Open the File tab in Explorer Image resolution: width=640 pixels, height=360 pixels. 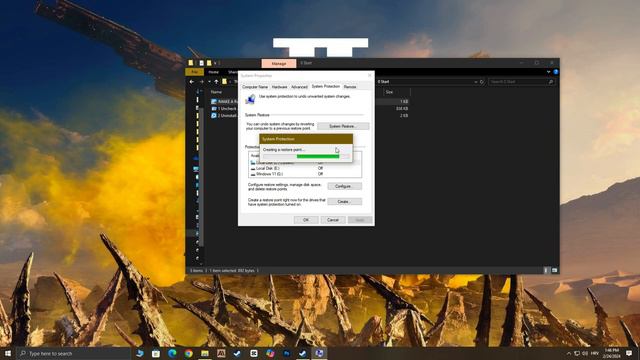click(195, 72)
